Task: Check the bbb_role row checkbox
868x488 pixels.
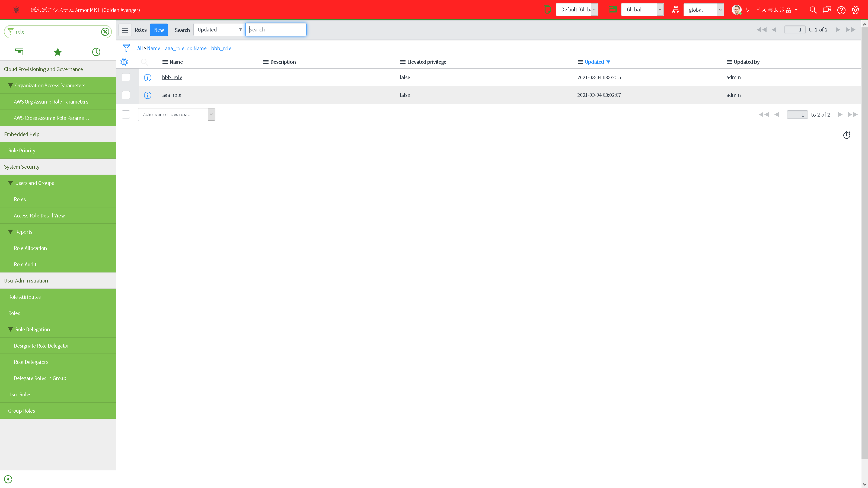Action: (126, 78)
